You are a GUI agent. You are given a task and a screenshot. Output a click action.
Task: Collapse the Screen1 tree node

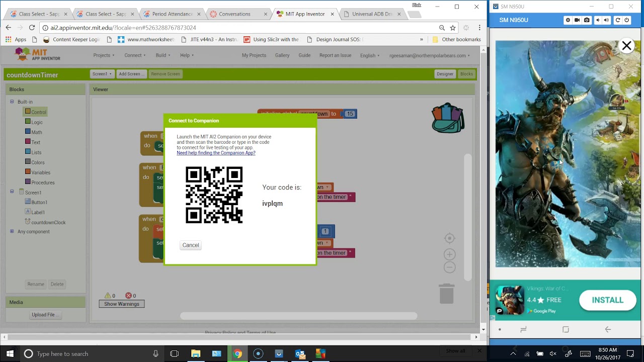[x=12, y=192]
